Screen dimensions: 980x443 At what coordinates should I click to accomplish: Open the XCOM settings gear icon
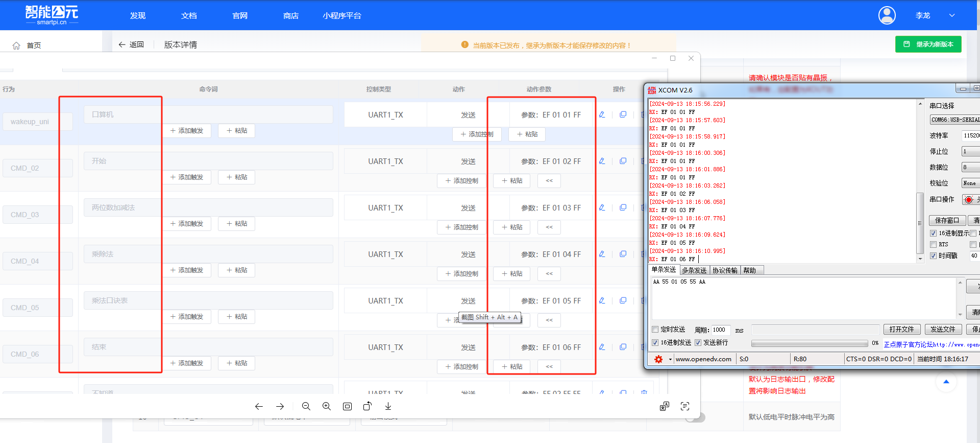[x=658, y=359]
